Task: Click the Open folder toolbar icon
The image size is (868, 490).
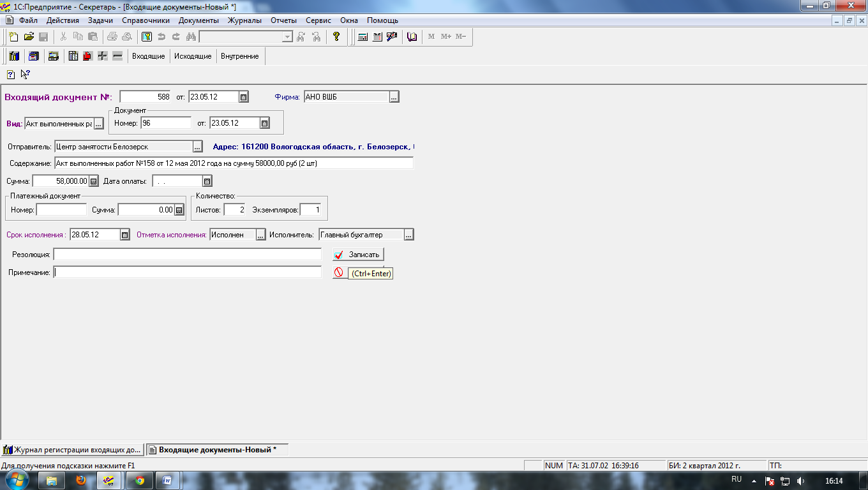Action: (x=29, y=36)
